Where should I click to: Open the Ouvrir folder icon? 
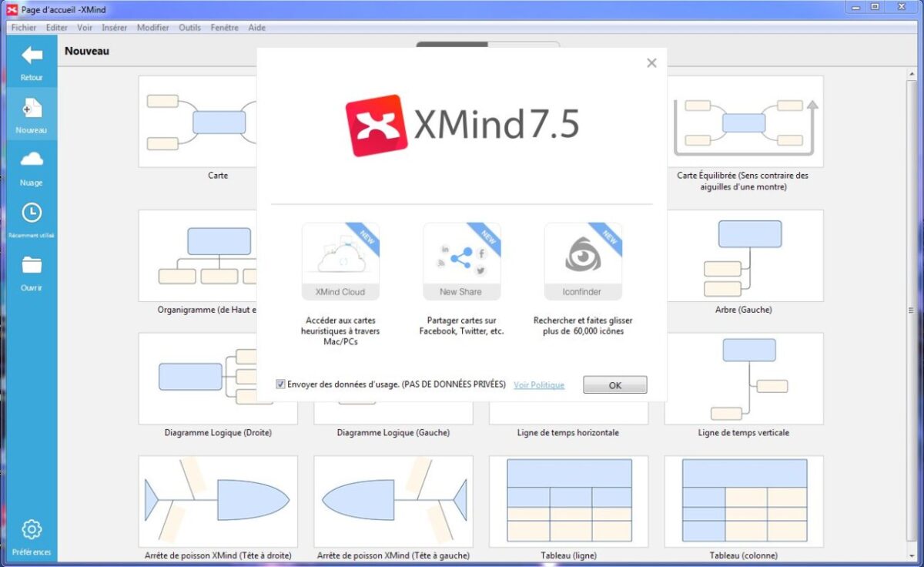[31, 270]
